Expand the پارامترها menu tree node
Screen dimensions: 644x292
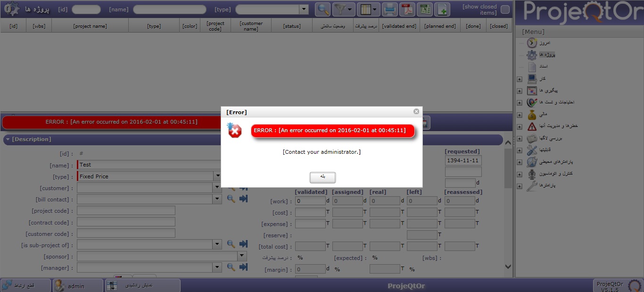click(520, 186)
